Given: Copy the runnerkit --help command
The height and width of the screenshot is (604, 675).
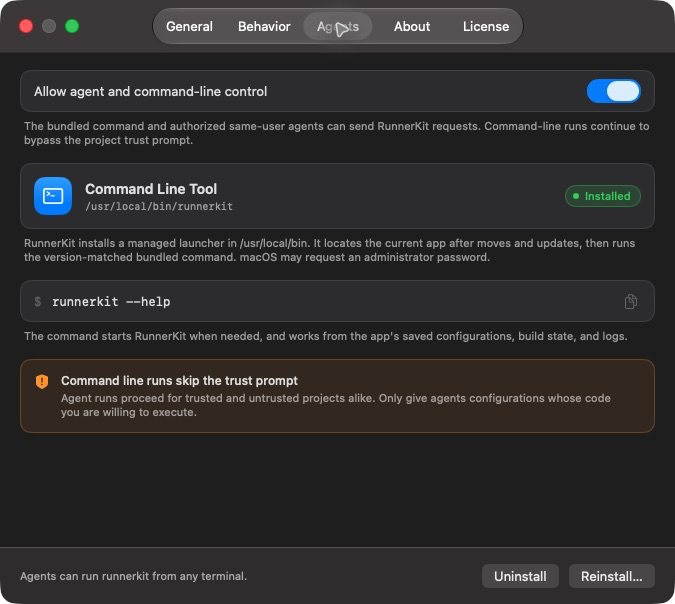Looking at the screenshot, I should pos(631,301).
